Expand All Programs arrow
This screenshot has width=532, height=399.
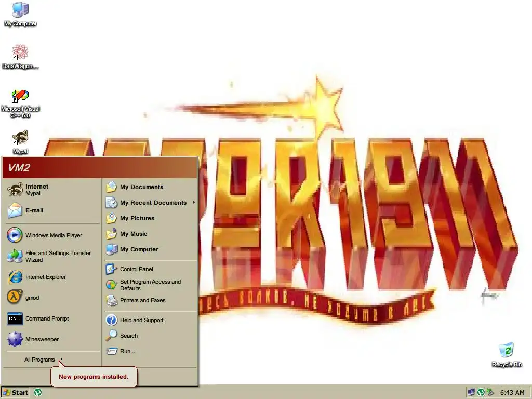point(61,360)
